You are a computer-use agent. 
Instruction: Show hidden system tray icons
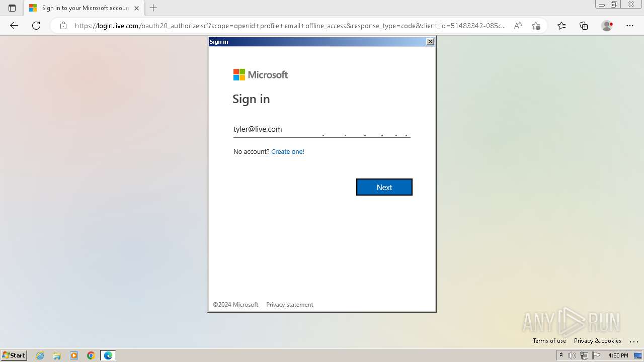click(561, 355)
